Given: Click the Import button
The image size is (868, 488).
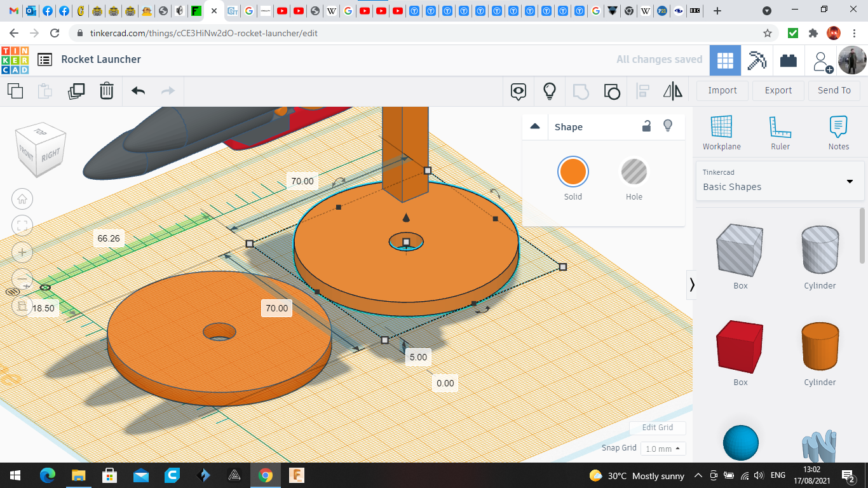Looking at the screenshot, I should [x=722, y=90].
